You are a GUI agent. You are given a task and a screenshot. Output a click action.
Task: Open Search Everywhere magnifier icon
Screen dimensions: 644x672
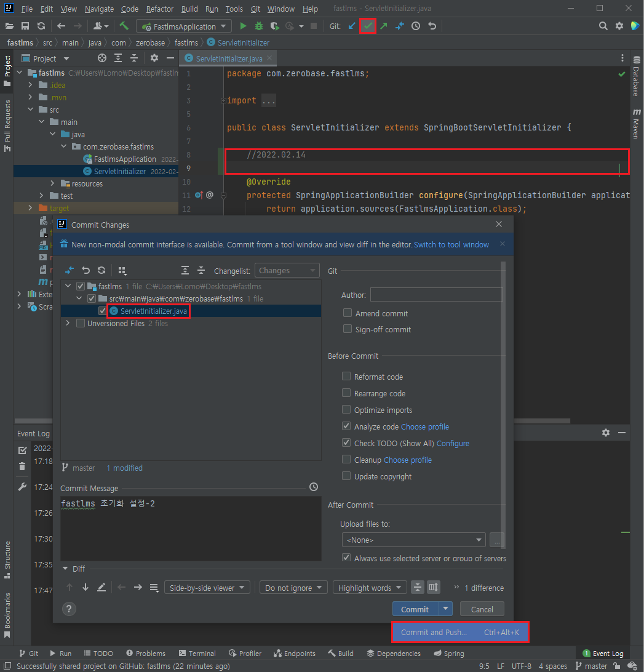[603, 26]
